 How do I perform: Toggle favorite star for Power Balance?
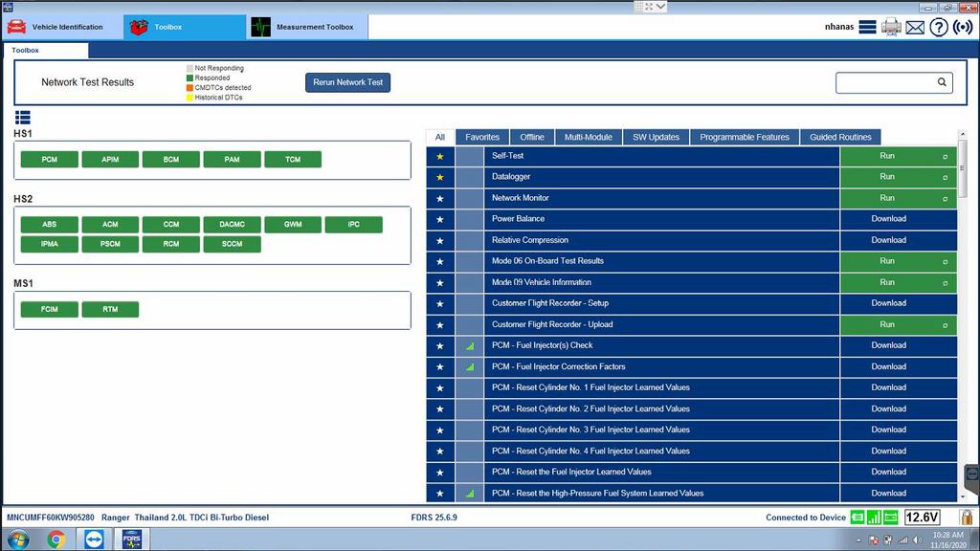pos(440,219)
